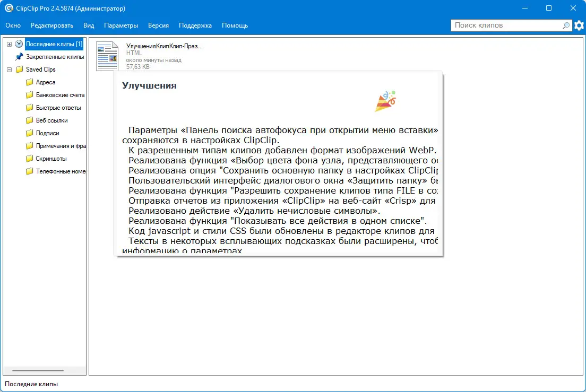Click the Примечания и фра folder icon
Image resolution: width=586 pixels, height=392 pixels.
[x=29, y=145]
